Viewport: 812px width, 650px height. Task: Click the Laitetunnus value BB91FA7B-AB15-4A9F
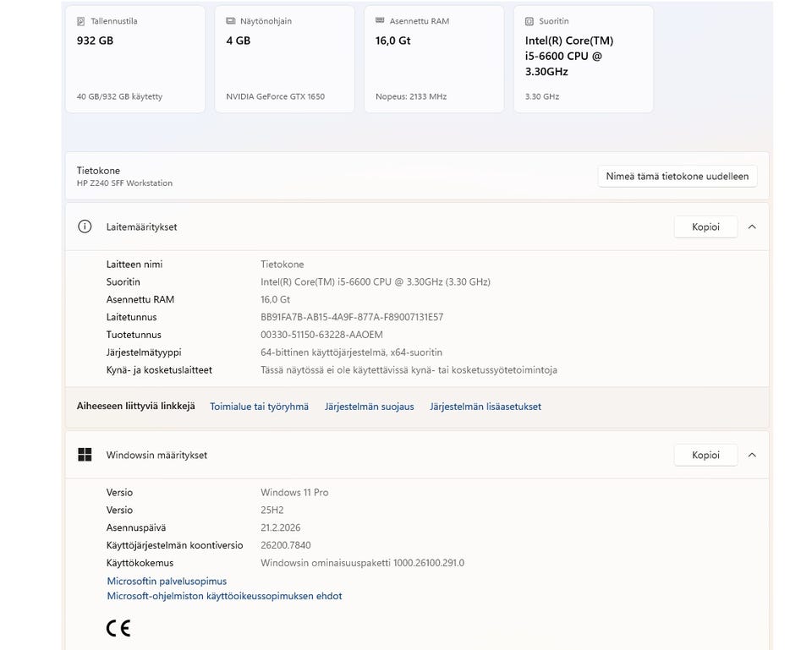(352, 317)
